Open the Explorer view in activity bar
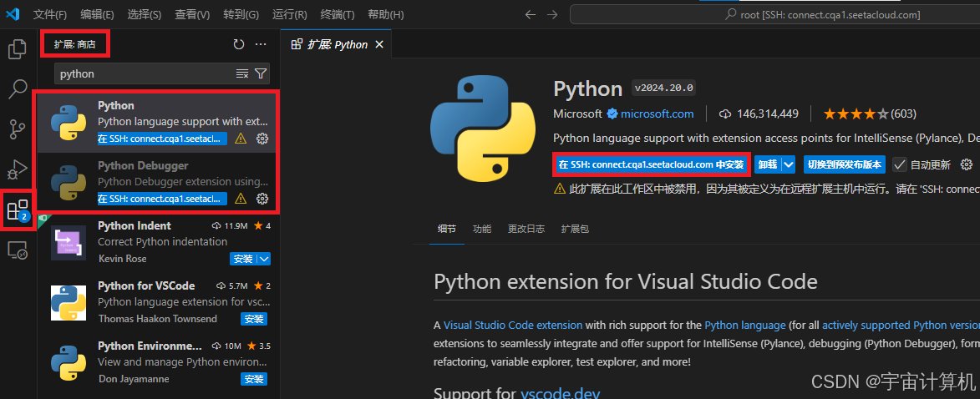The height and width of the screenshot is (399, 980). click(18, 49)
